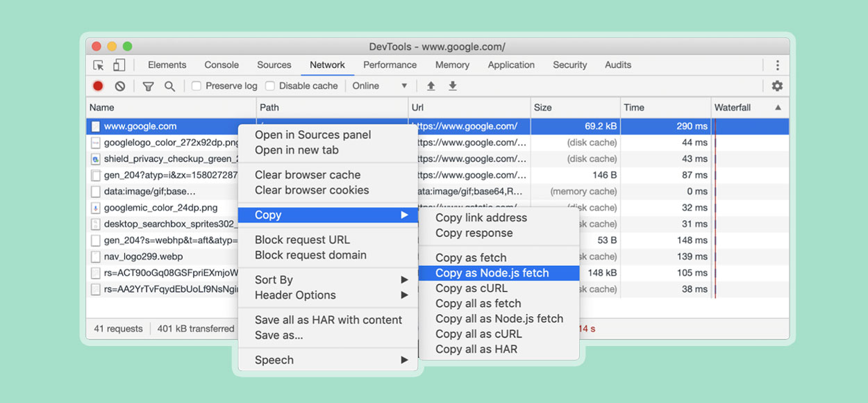Select Clear browser cookies

[312, 190]
